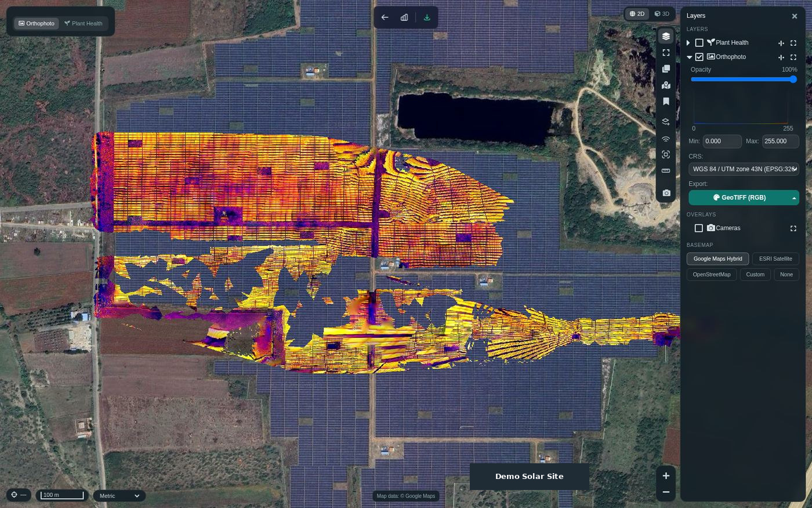Select the ESRI Satellite basemap
Viewport: 812px width, 508px height.
click(775, 259)
